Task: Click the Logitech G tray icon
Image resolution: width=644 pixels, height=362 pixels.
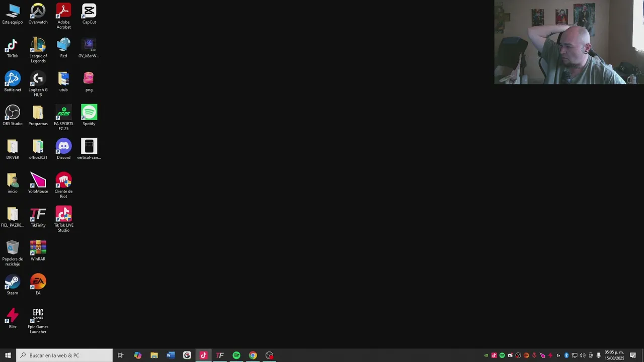Action: [558, 355]
